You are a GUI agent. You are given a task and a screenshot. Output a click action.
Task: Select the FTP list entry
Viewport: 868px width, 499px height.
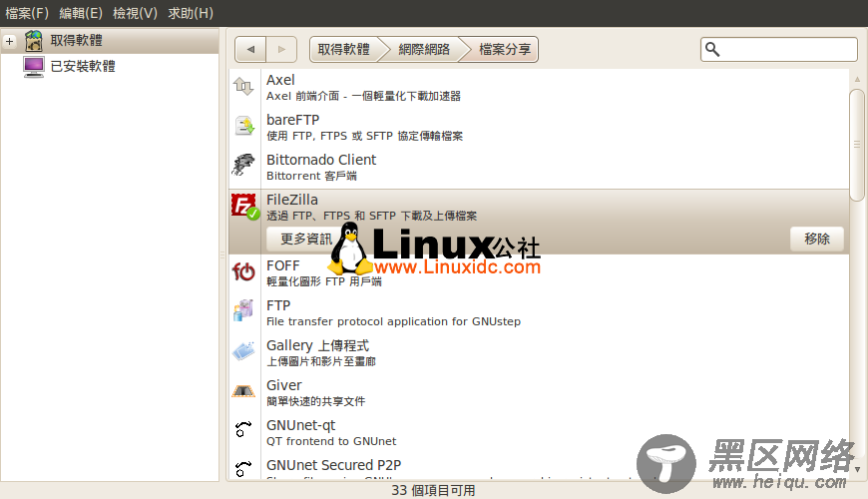(x=539, y=313)
